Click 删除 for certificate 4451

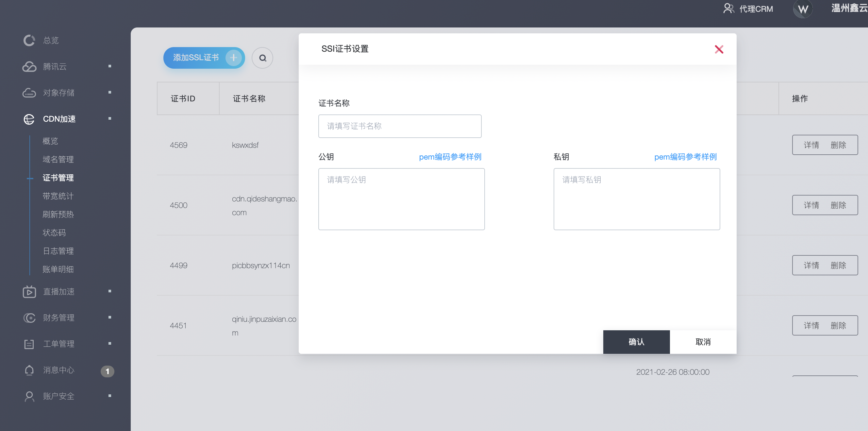pos(838,326)
